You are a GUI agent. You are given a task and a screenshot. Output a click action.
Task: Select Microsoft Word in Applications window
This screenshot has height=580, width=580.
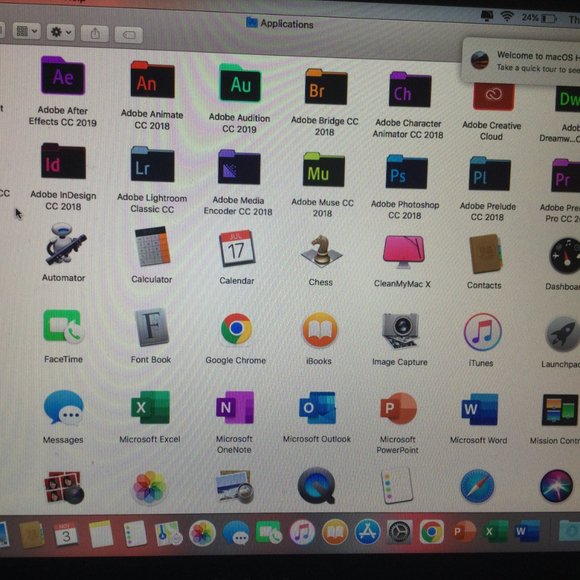tap(480, 410)
